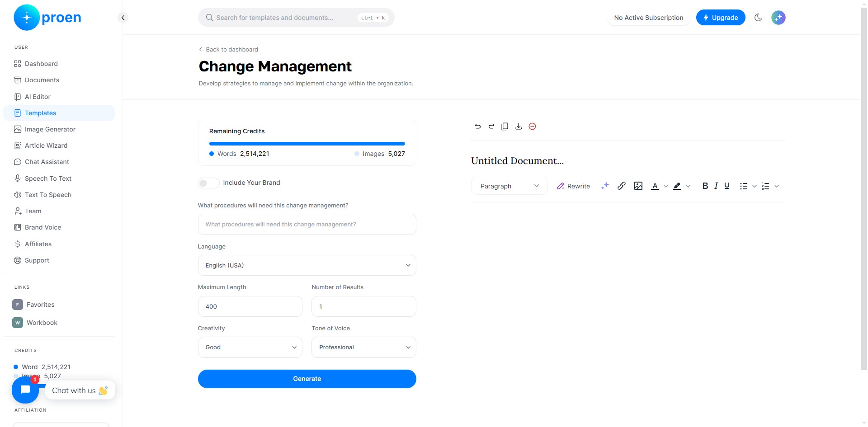Open the Language dropdown English (USA)
Image resolution: width=868 pixels, height=427 pixels.
(x=307, y=265)
